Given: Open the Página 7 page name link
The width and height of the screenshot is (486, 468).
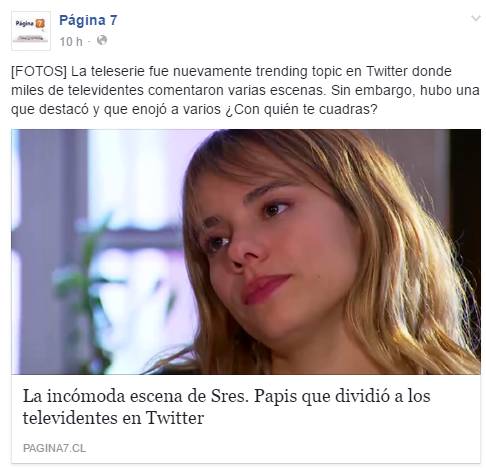Looking at the screenshot, I should pos(88,20).
